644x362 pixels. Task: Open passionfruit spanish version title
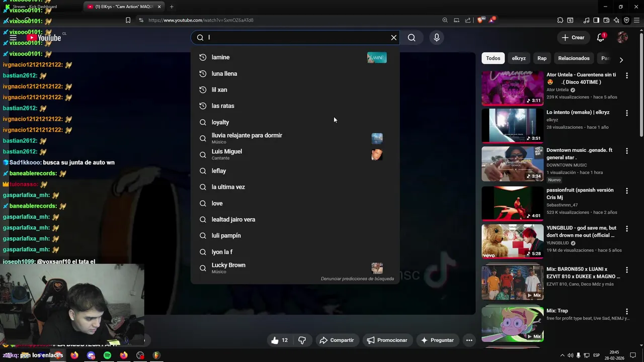[581, 194]
